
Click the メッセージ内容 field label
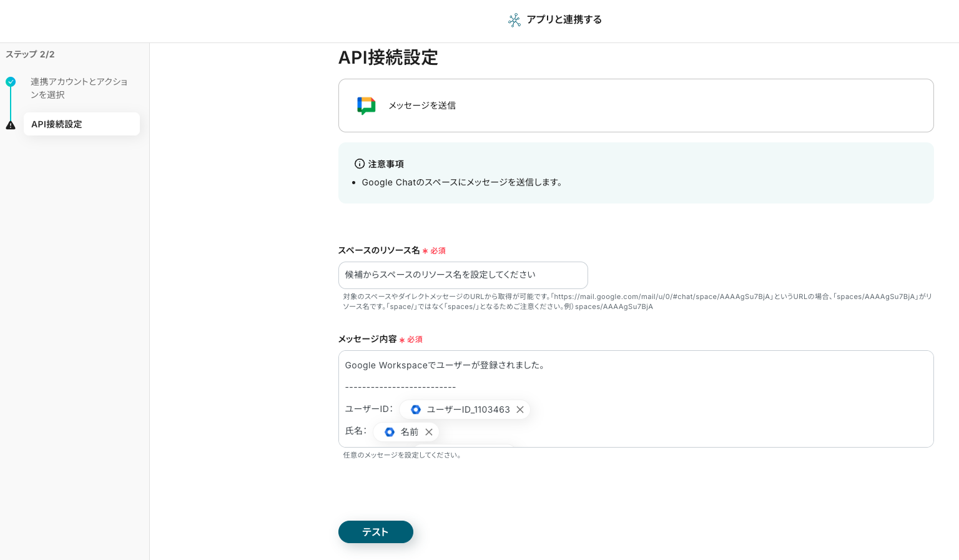tap(367, 339)
